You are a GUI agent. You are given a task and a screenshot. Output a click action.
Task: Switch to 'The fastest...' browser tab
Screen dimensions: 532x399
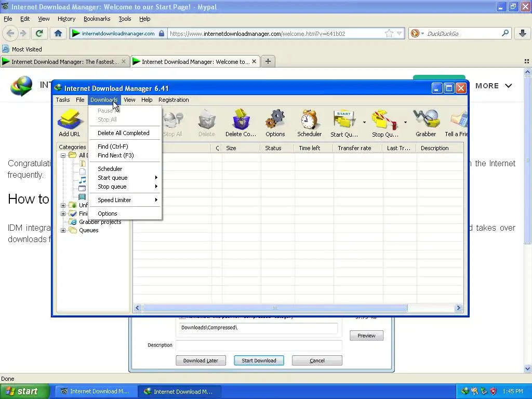tap(64, 62)
